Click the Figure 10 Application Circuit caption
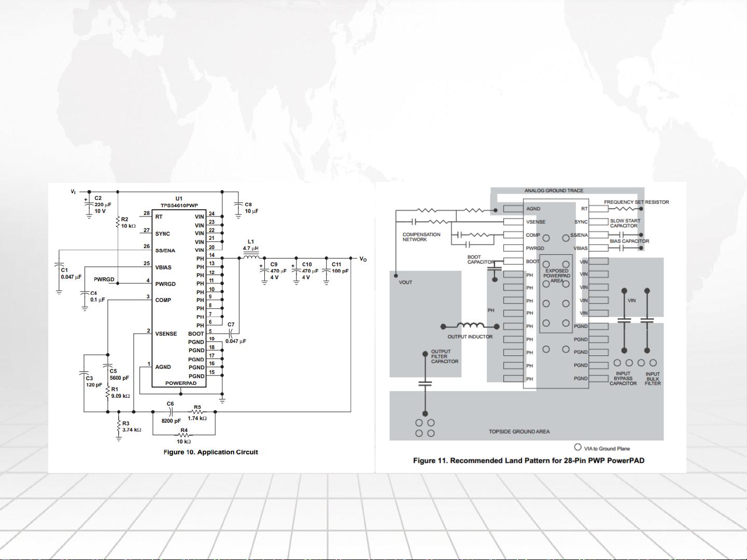The height and width of the screenshot is (560, 747). click(x=210, y=452)
